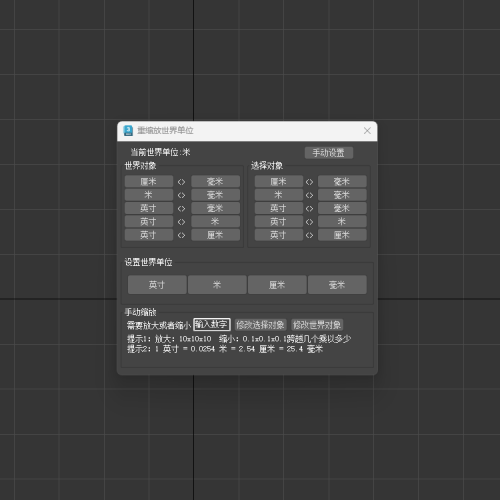The height and width of the screenshot is (500, 500).
Task: In 选择对象, click 厘米 paired with 毫米
Action: pyautogui.click(x=279, y=182)
